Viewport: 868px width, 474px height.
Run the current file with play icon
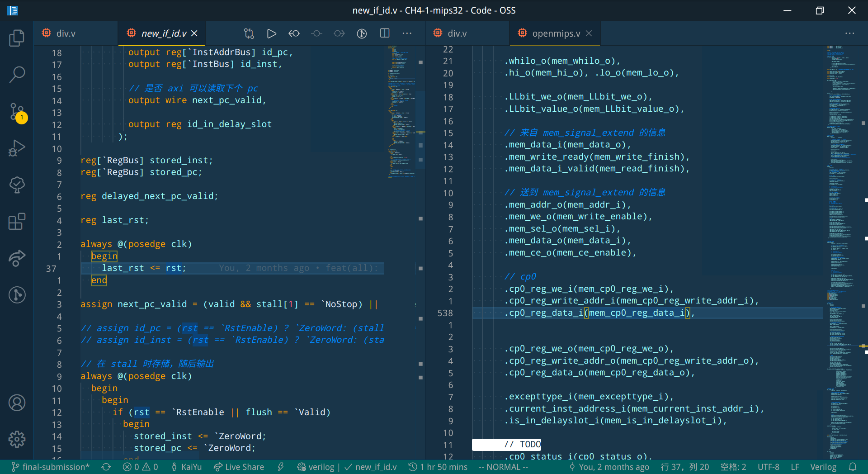[x=272, y=33]
